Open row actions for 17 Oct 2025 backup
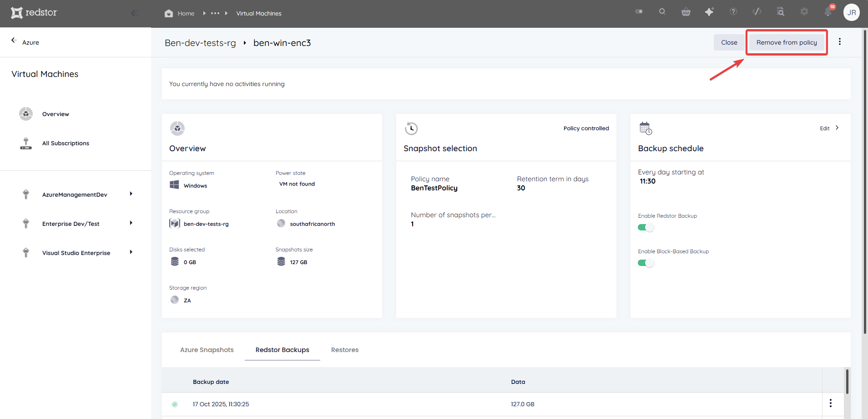868x419 pixels. click(831, 403)
